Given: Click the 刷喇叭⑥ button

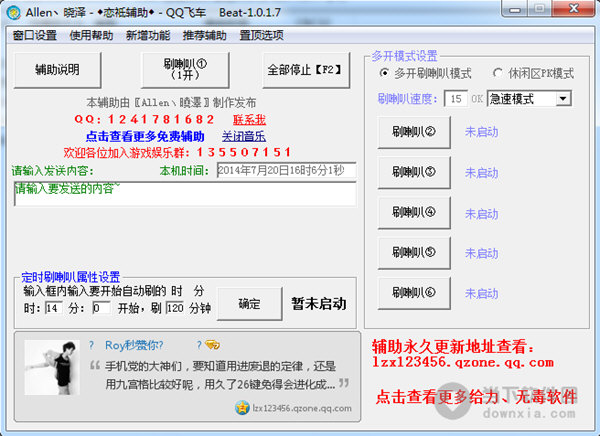Looking at the screenshot, I should [x=414, y=293].
